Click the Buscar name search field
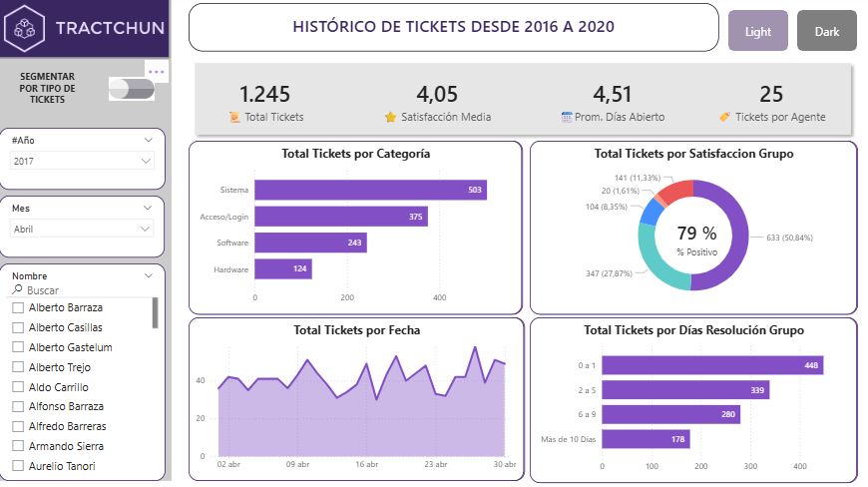 [83, 290]
